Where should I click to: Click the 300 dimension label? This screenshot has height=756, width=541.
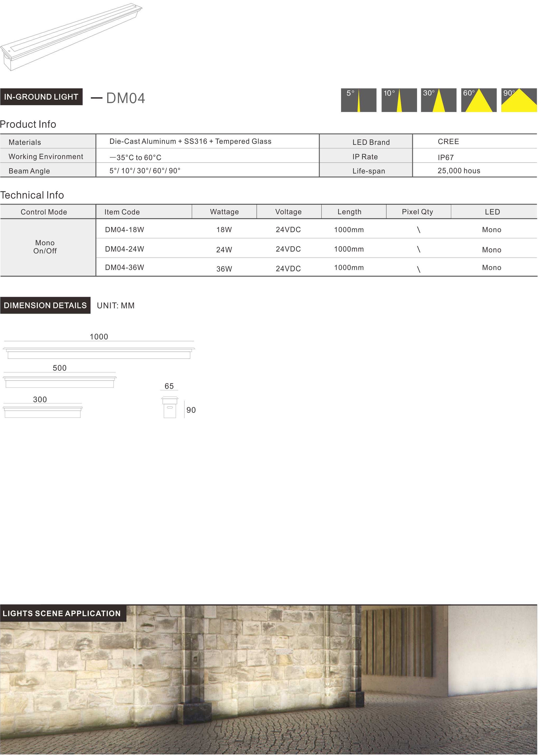point(40,399)
